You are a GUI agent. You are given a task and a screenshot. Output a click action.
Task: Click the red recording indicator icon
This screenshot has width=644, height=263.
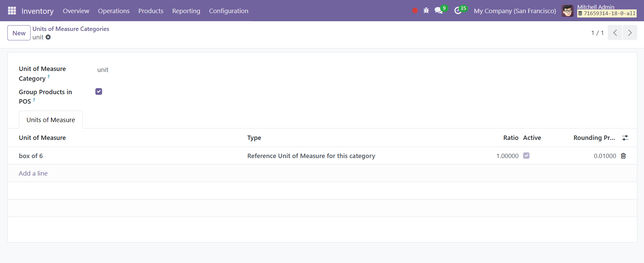[x=415, y=11]
